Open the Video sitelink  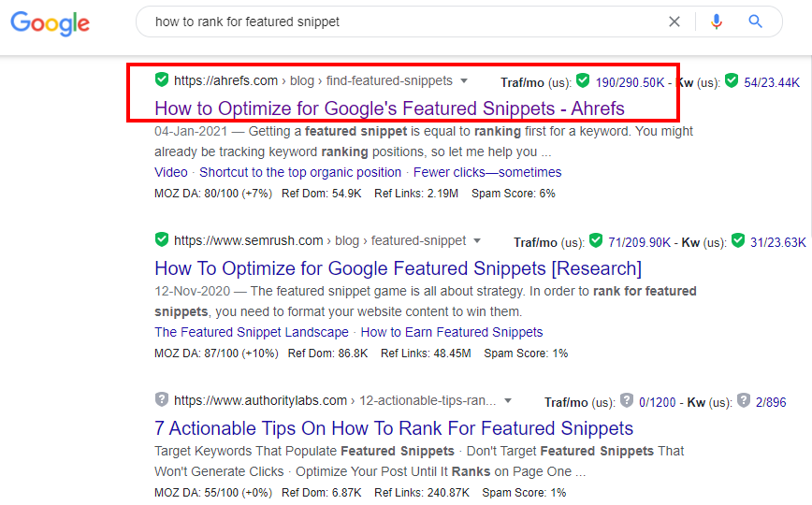pos(171,172)
